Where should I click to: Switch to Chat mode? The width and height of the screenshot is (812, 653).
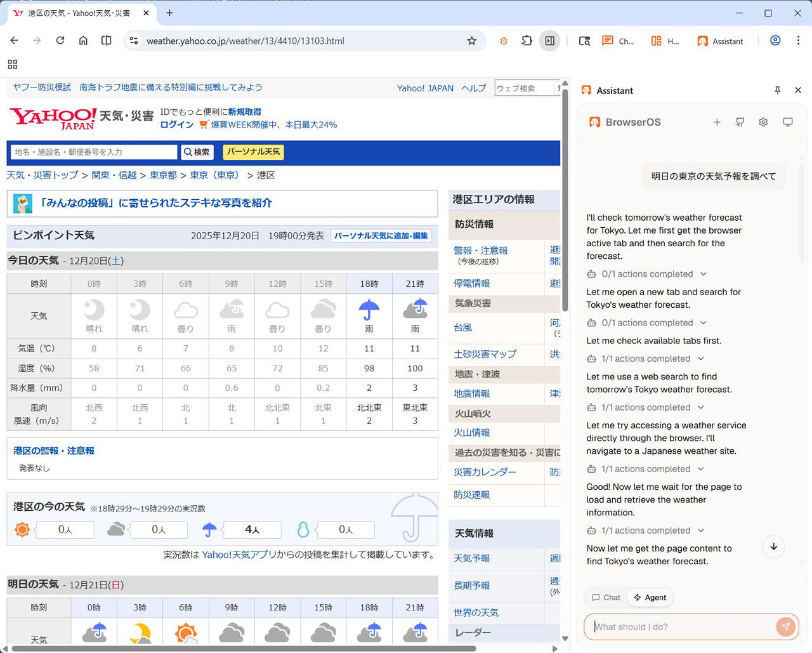[606, 597]
